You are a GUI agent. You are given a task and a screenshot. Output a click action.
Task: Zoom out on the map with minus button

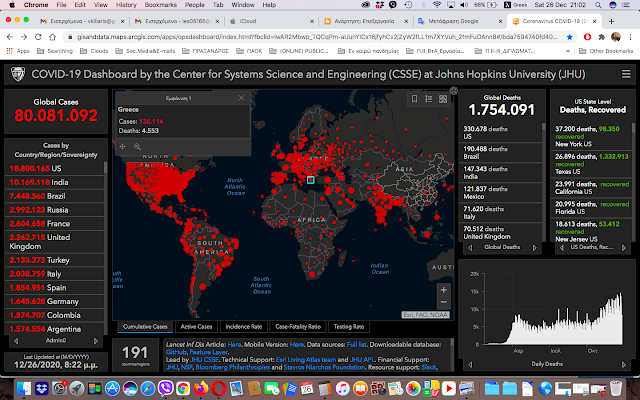click(443, 302)
